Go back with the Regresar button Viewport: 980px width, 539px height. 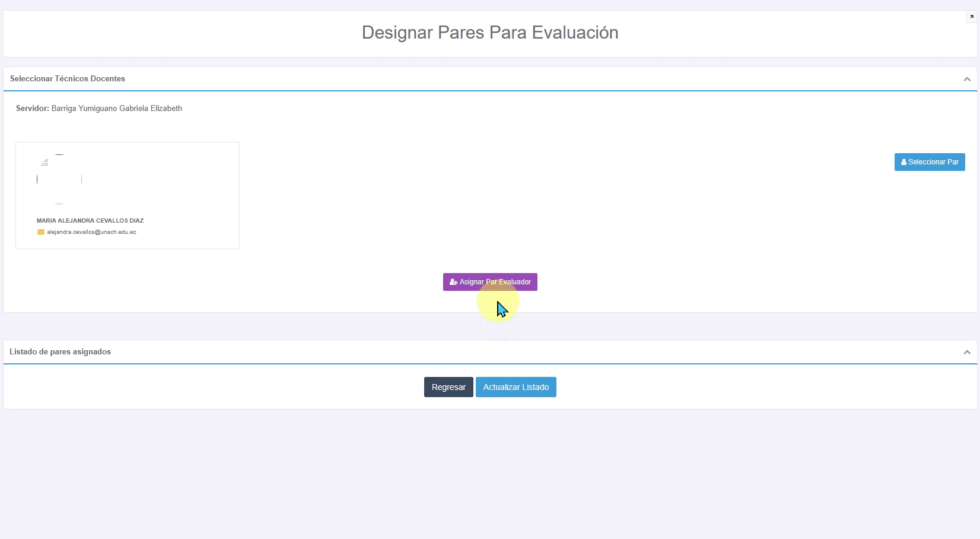tap(448, 387)
